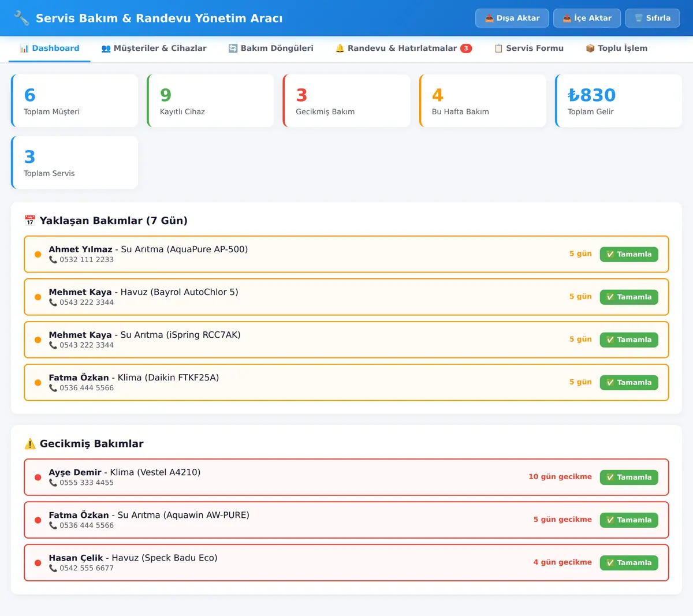Click the Dışa Aktar export button
Screen dimensions: 693x616
tap(512, 18)
